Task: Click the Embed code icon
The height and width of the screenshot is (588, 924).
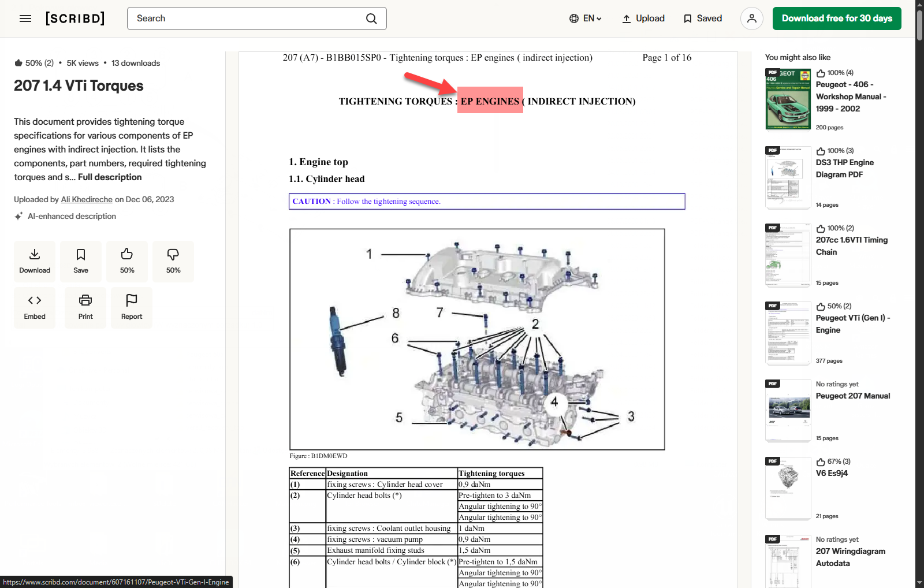Action: point(35,307)
